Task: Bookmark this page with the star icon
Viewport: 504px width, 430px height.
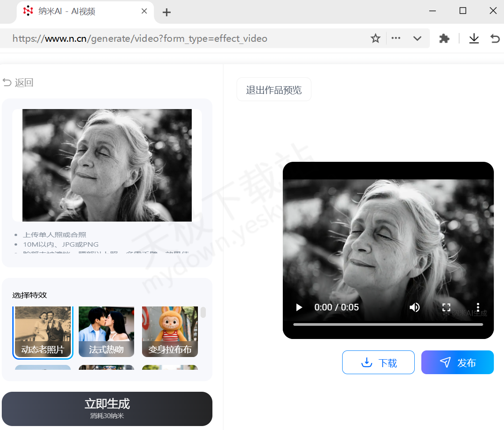Action: point(375,39)
